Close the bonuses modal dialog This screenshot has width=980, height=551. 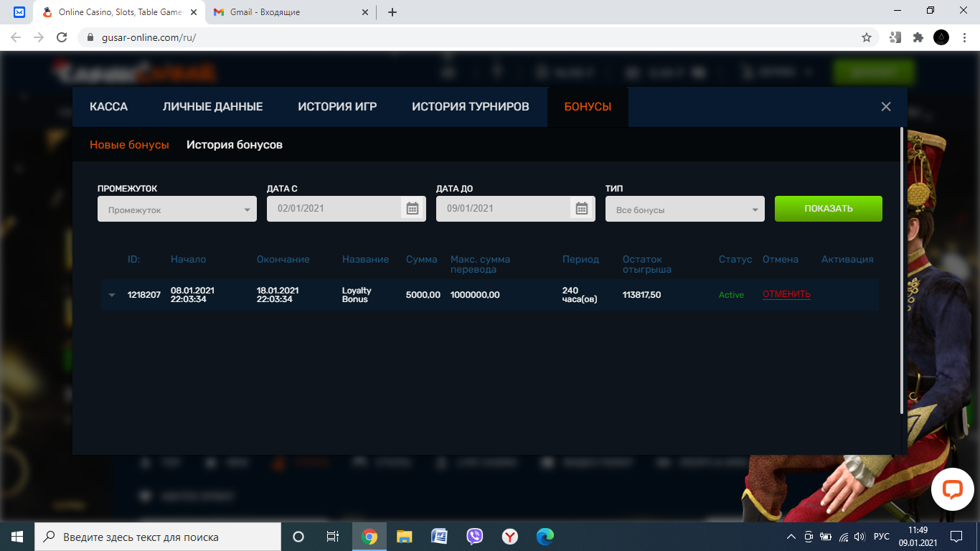(x=886, y=107)
